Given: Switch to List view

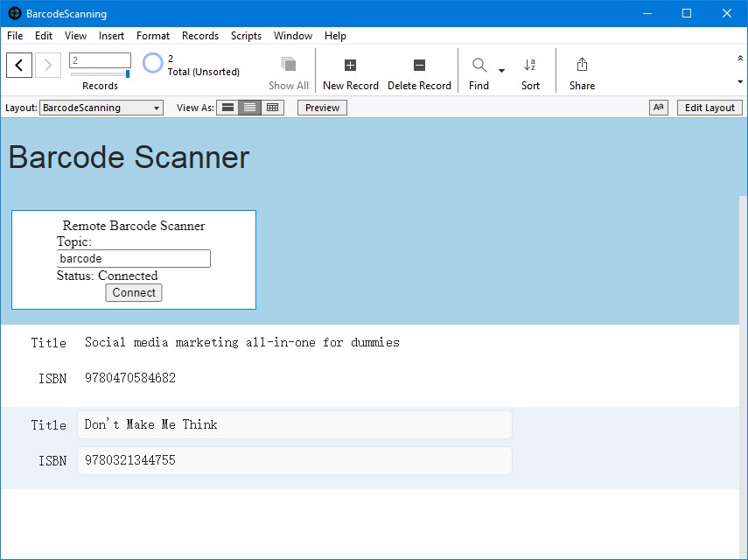Looking at the screenshot, I should point(250,108).
